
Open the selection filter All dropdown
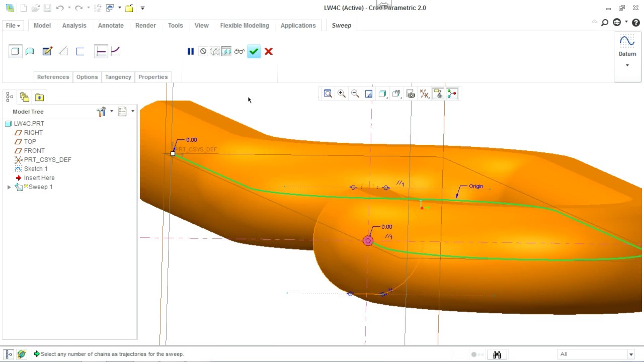(631, 354)
